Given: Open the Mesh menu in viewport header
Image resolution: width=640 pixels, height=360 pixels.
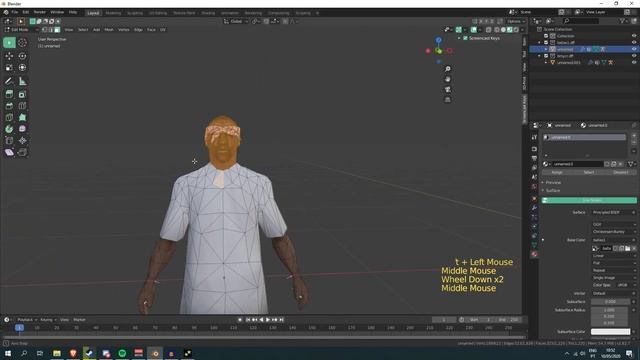Looking at the screenshot, I should pos(109,30).
